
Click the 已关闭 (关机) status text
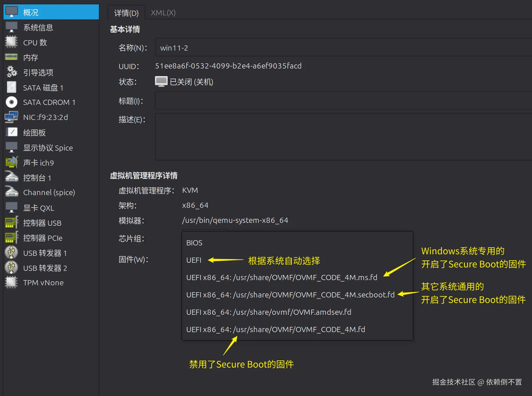(191, 82)
